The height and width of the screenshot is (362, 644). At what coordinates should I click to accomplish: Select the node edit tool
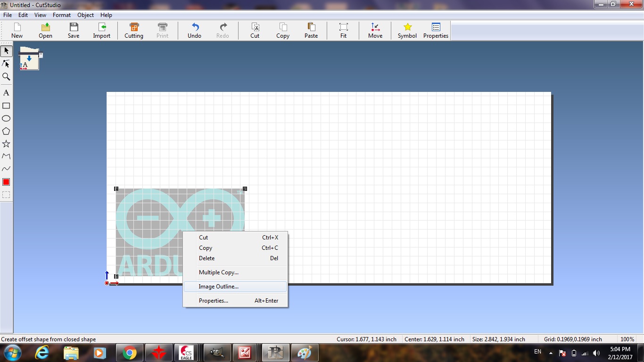[6, 64]
